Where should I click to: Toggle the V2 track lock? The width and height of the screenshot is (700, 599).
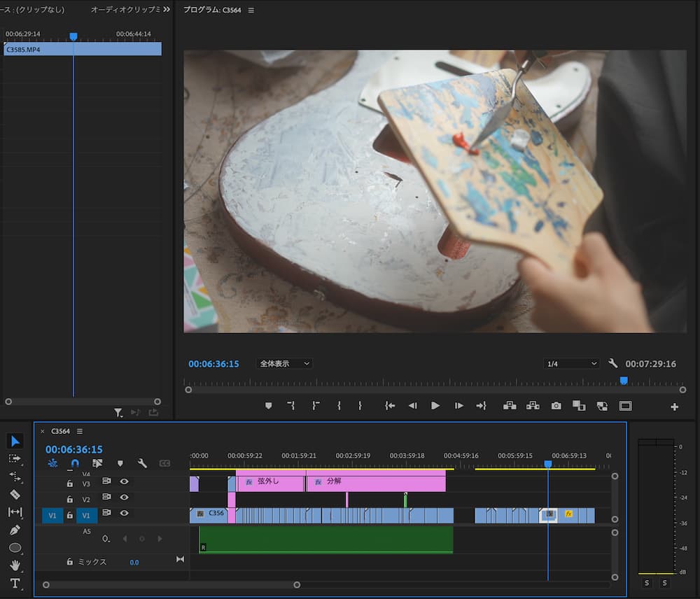[x=69, y=499]
